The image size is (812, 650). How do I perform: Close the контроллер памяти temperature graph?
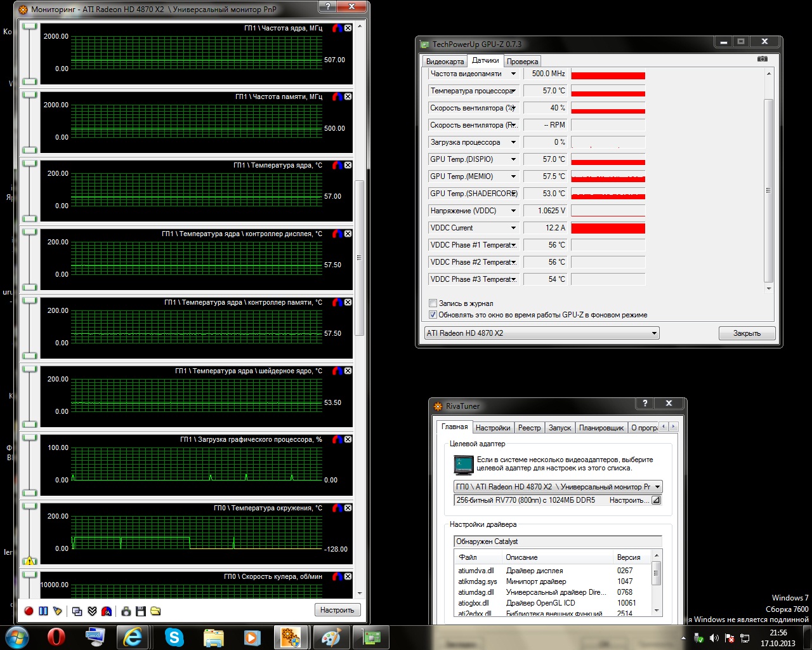pos(348,302)
